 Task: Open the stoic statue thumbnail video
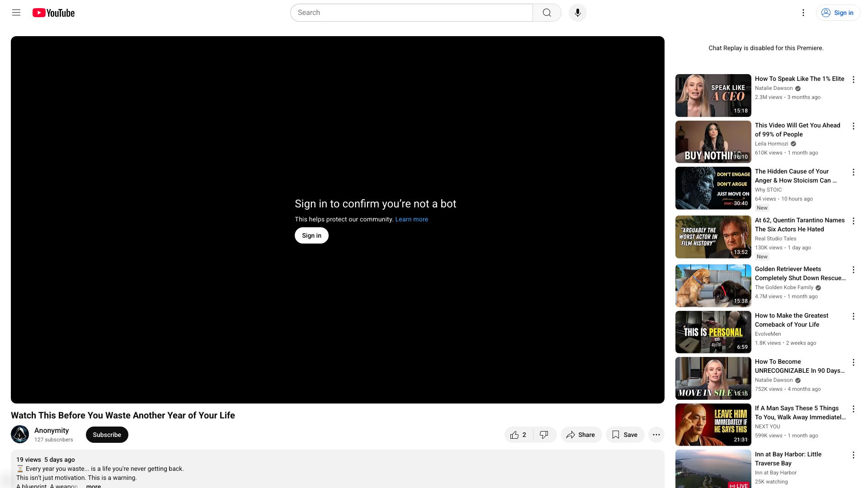(x=713, y=188)
